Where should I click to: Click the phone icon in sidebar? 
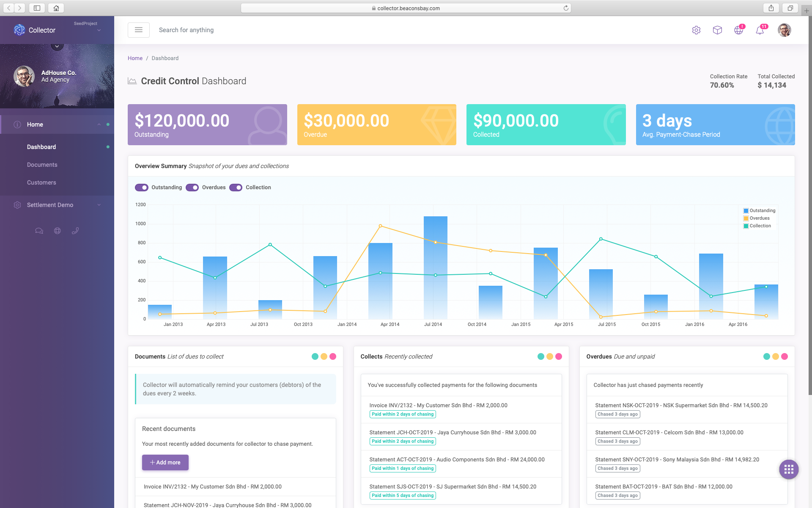75,231
